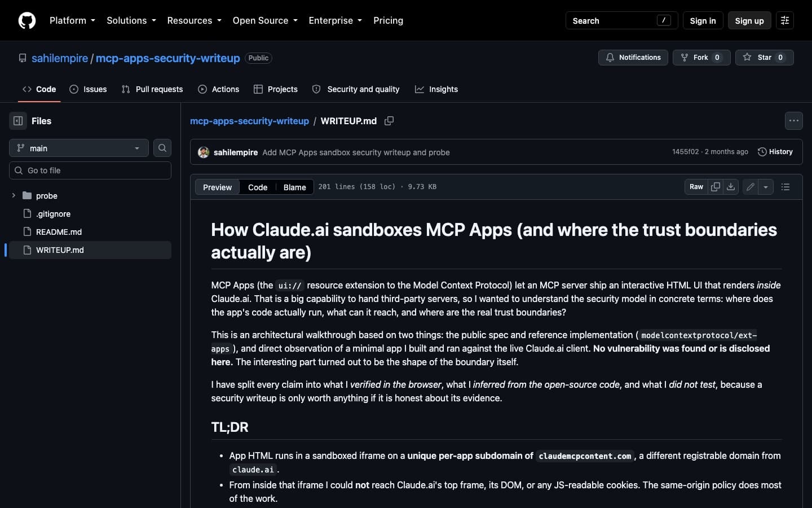Focus the Go to file field
Image resolution: width=812 pixels, height=508 pixels.
click(90, 170)
